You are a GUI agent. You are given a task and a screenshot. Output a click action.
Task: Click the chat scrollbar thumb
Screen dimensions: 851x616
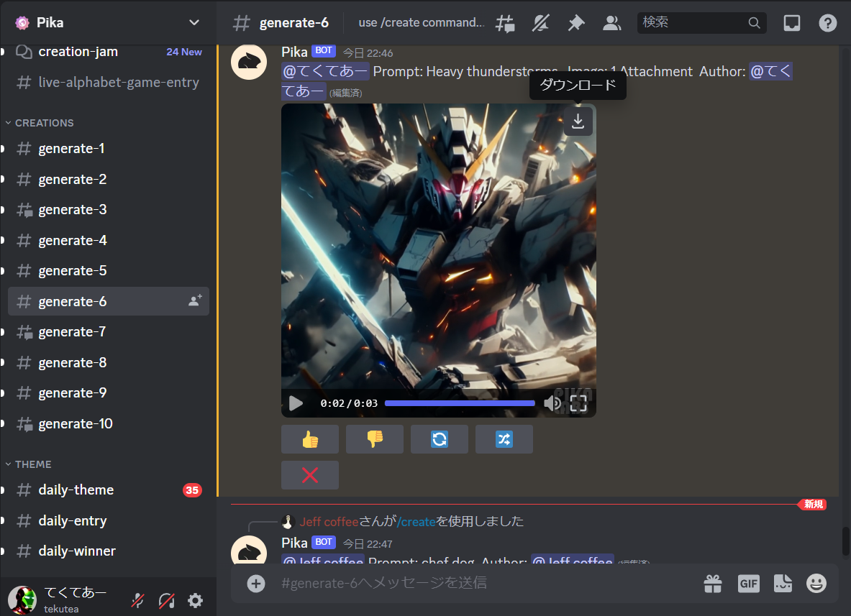pyautogui.click(x=845, y=541)
